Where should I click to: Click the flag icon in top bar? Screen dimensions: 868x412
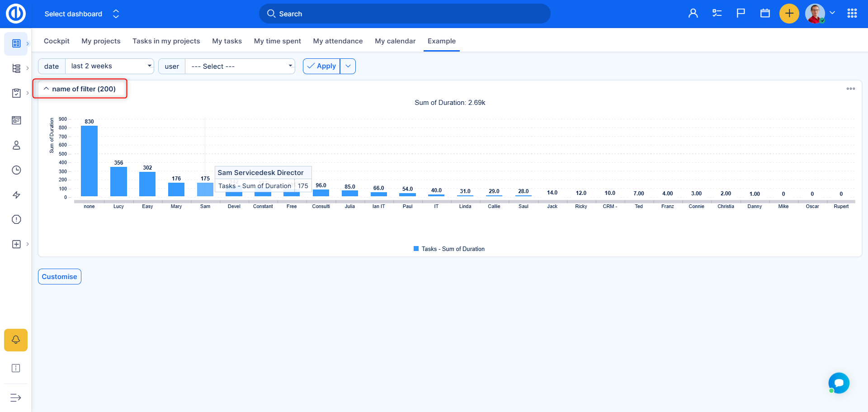click(741, 14)
